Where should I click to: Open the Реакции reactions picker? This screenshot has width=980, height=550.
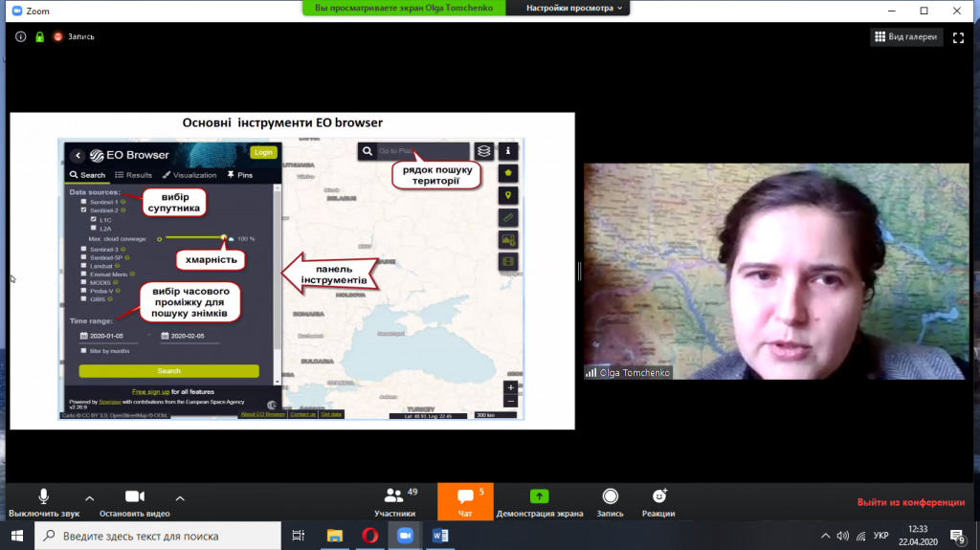click(x=658, y=502)
